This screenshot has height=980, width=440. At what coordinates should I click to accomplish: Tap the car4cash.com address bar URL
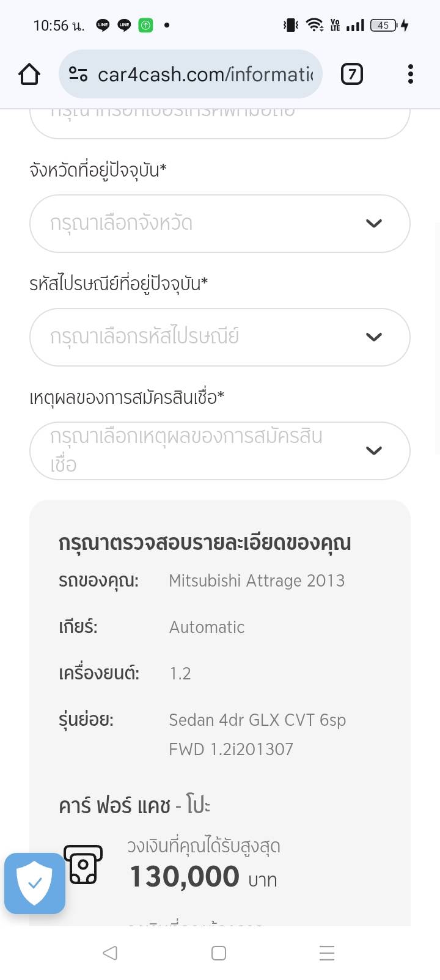click(x=205, y=75)
